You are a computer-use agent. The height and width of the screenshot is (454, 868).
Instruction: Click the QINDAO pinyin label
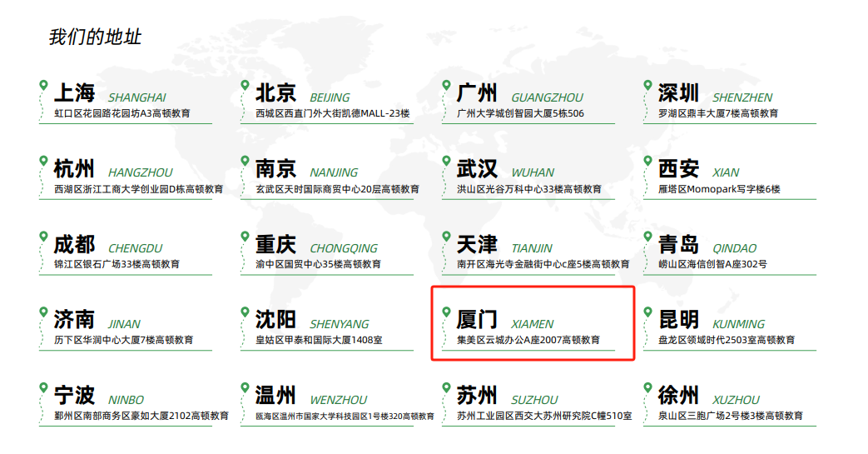click(x=734, y=248)
